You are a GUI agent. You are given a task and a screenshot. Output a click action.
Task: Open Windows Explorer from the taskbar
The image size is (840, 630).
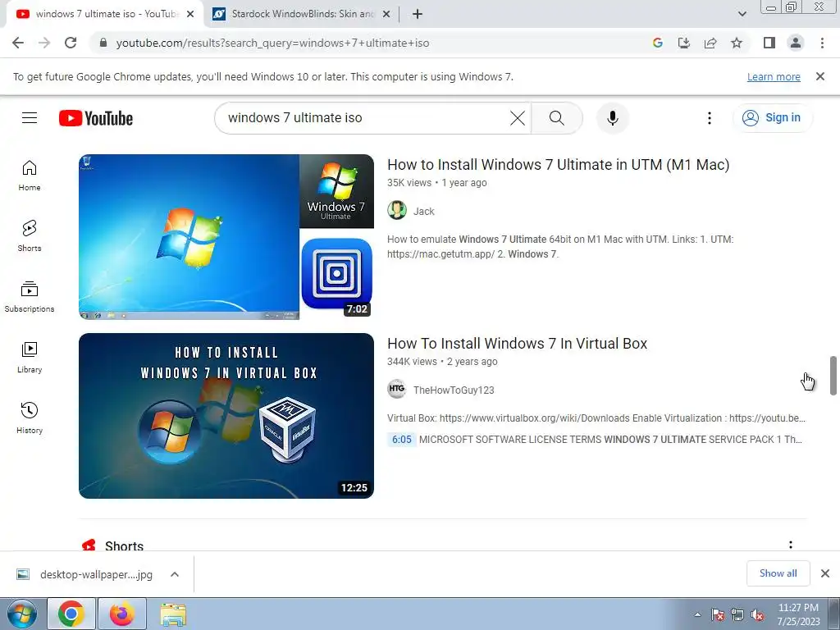tap(173, 614)
